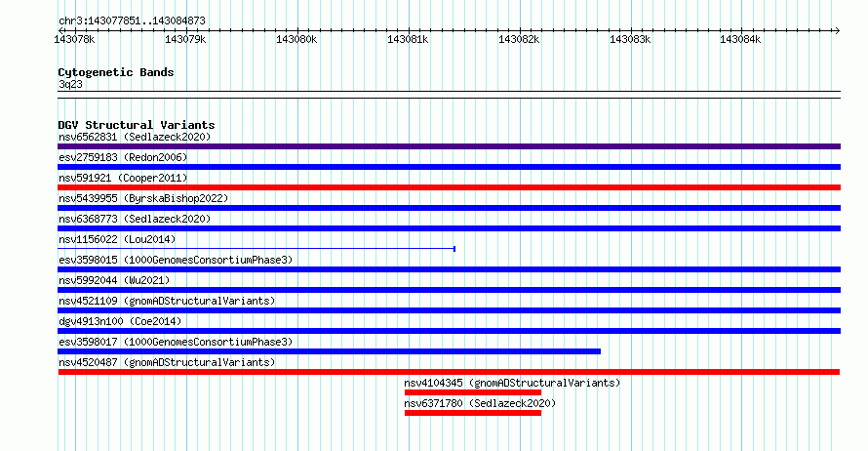868x451 pixels.
Task: Click the DGV Structural Variants track title
Action: click(x=137, y=125)
